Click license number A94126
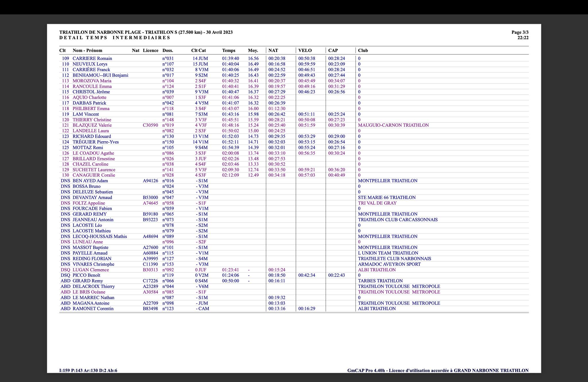 coord(150,181)
